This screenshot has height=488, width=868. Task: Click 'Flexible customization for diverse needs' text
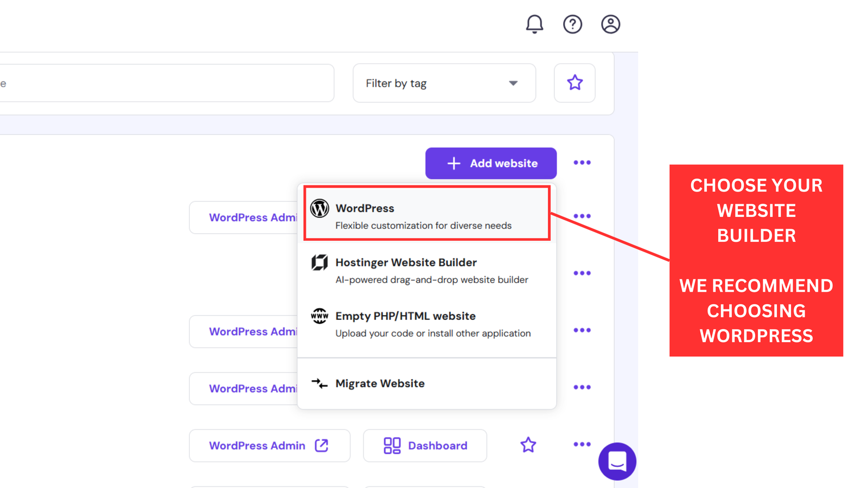[423, 226]
